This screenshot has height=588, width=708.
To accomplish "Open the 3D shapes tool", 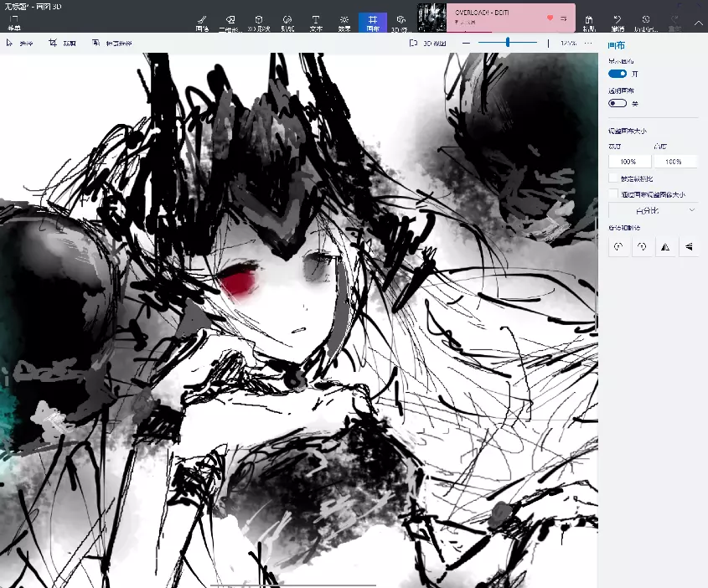I will pyautogui.click(x=259, y=22).
